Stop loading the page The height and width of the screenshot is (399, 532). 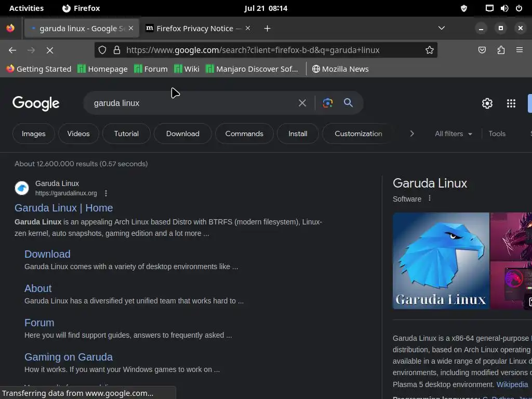49,50
